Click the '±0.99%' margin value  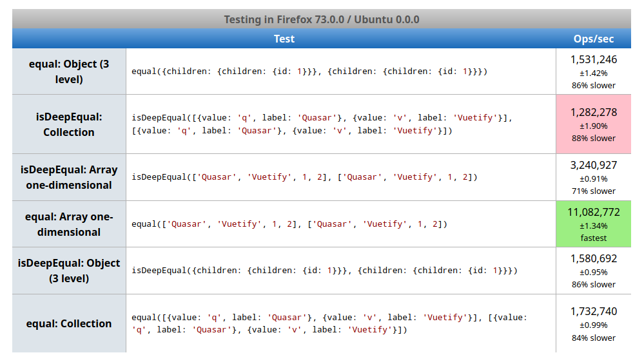594,325
